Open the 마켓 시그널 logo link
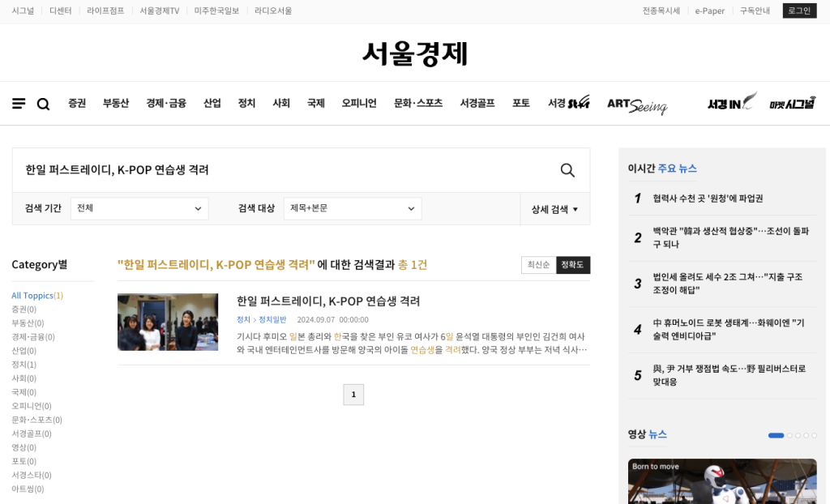 (x=793, y=103)
